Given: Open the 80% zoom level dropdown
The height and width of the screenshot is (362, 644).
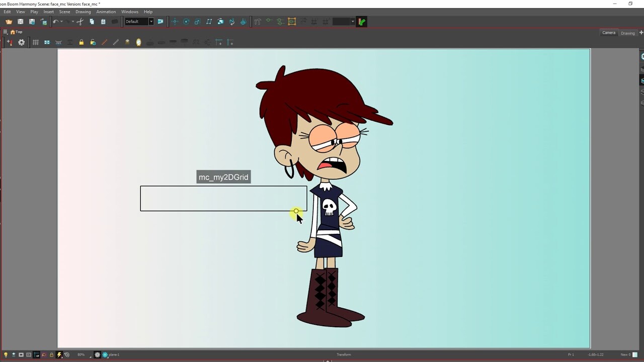Looking at the screenshot, I should pyautogui.click(x=83, y=354).
